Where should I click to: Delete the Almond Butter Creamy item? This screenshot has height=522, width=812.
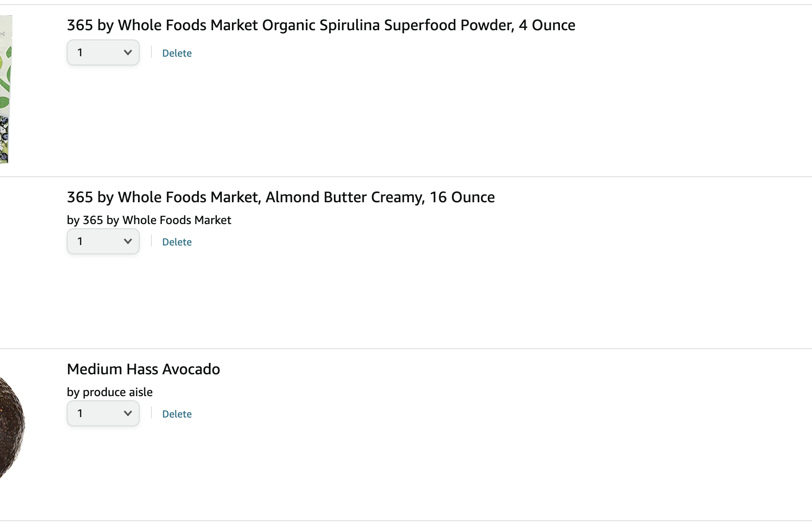(177, 242)
